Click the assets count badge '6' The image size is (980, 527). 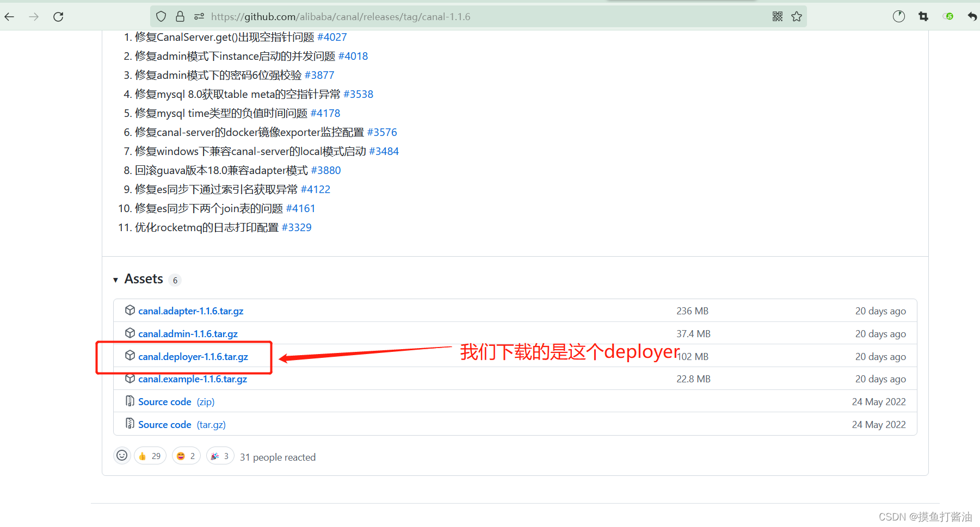[x=175, y=280]
